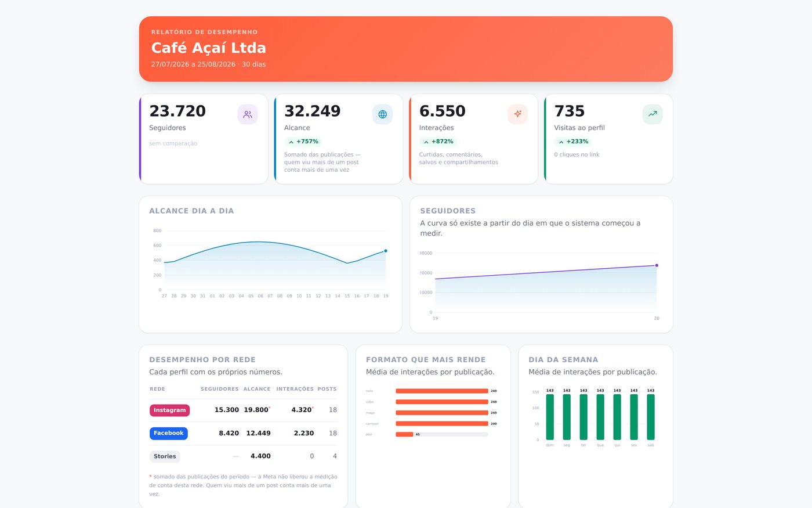Click the +757% growth badge
Viewport: 812px width, 508px height.
tap(303, 142)
